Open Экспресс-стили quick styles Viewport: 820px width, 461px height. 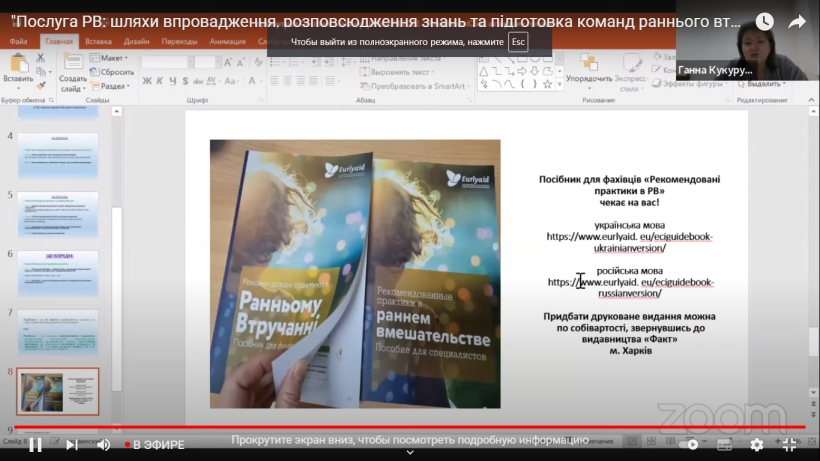630,73
